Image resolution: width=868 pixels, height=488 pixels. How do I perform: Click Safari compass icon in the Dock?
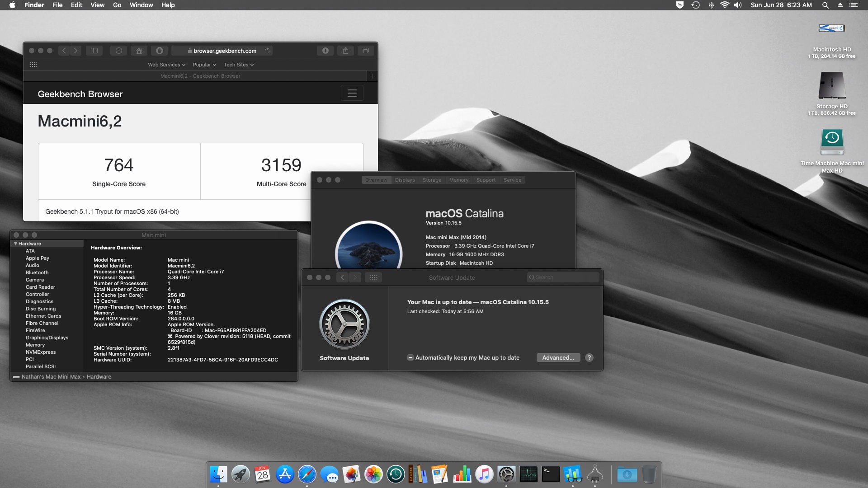click(307, 474)
